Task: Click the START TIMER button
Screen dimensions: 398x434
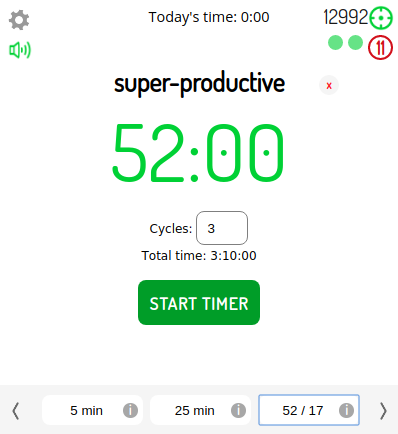Action: pos(199,303)
